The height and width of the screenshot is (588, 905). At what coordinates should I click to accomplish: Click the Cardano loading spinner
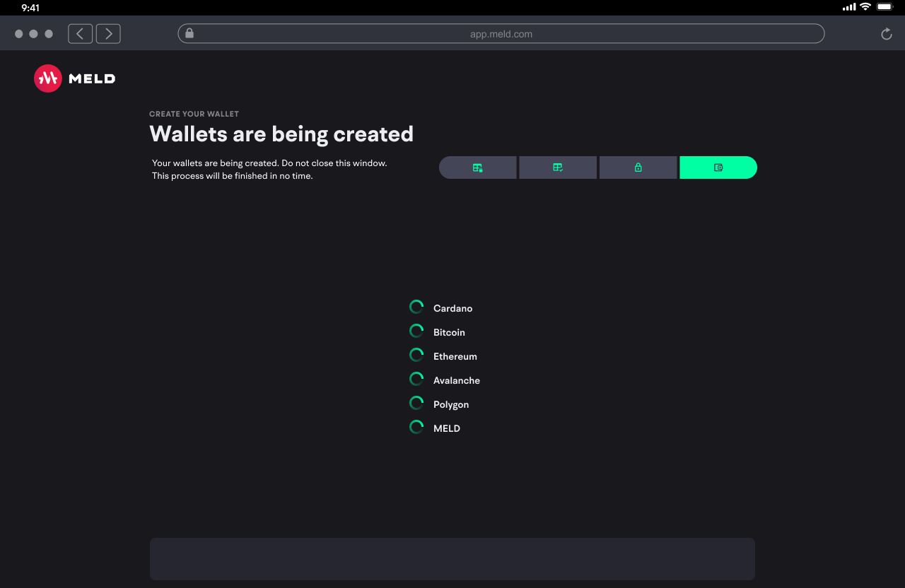416,307
